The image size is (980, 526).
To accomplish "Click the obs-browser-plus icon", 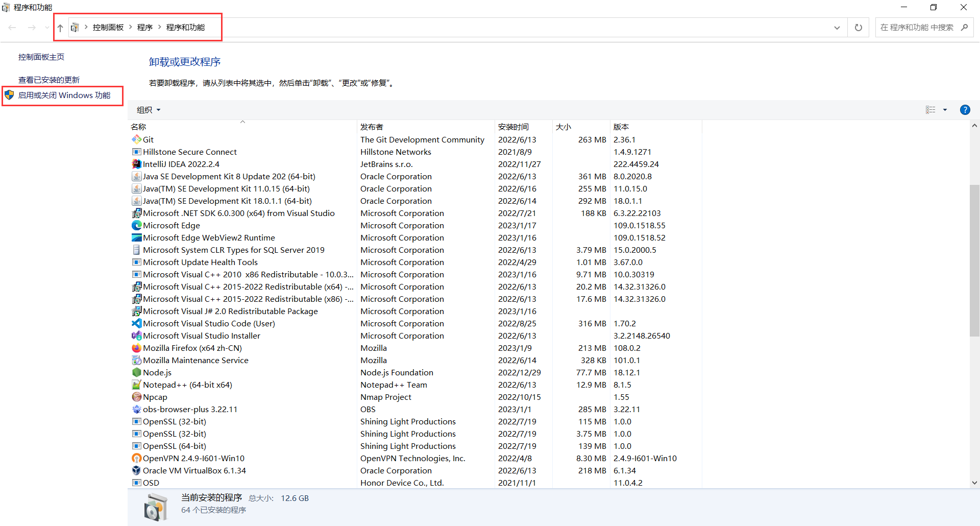I will tap(136, 409).
